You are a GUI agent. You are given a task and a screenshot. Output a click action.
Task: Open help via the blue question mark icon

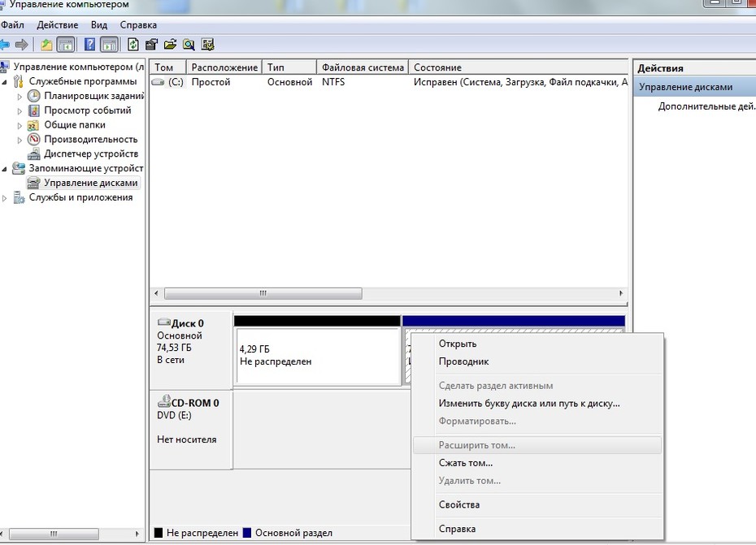click(89, 45)
